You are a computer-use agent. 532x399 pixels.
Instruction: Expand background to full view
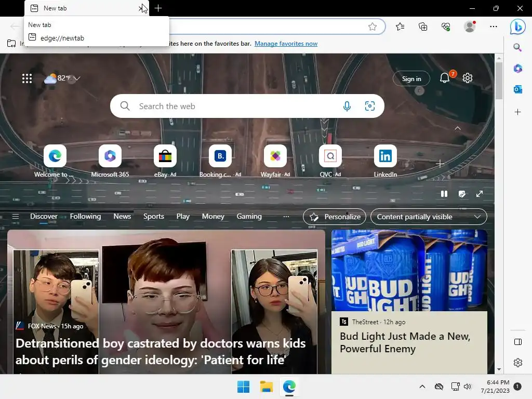[x=480, y=194]
